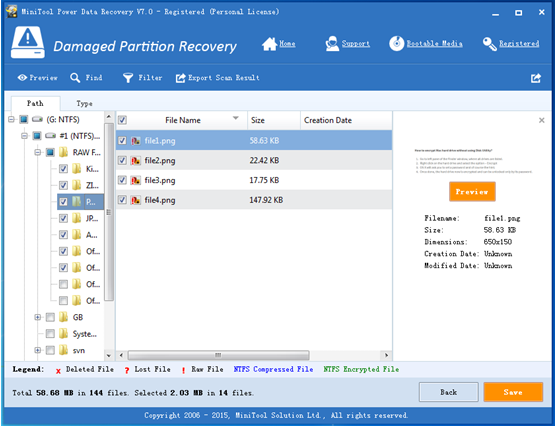Click the JP... folder icon
The image size is (555, 426).
pyautogui.click(x=77, y=218)
